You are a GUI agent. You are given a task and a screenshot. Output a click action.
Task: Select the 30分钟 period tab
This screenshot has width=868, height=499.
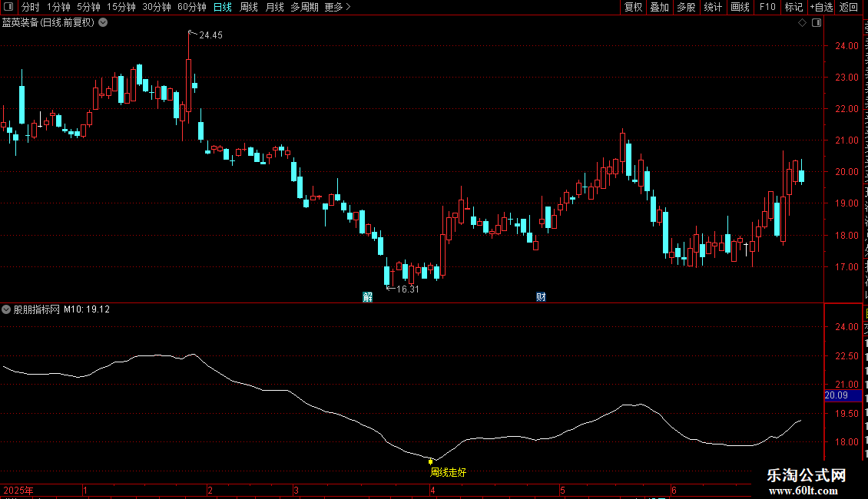click(x=157, y=7)
